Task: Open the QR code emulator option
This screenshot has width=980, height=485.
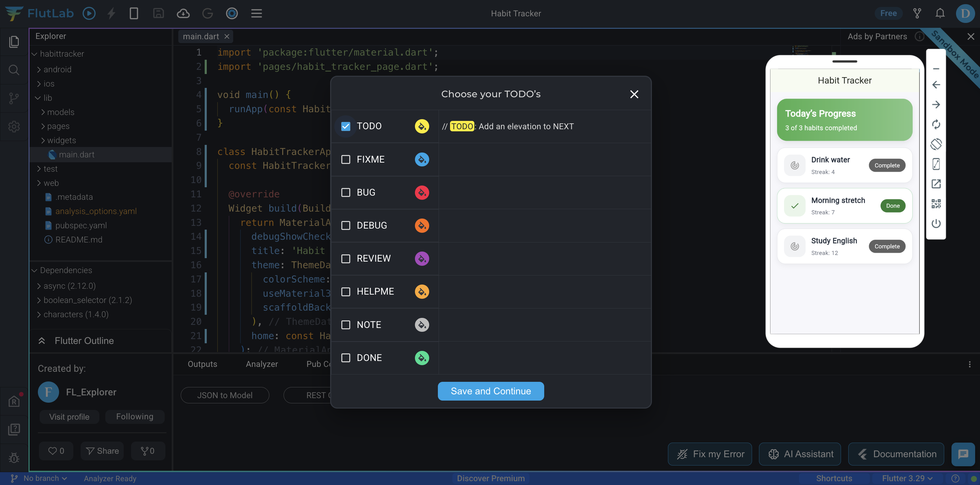Action: 936,204
